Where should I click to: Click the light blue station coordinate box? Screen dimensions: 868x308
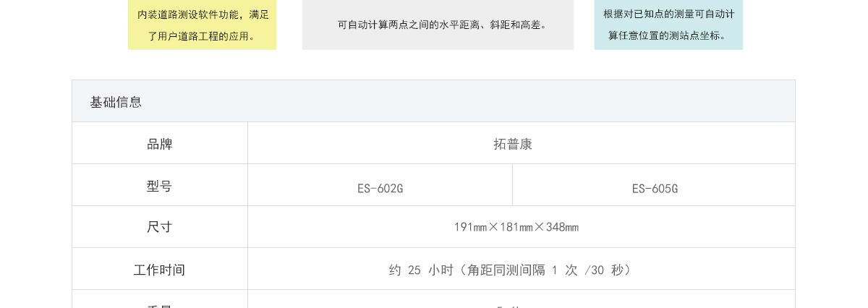click(x=668, y=25)
